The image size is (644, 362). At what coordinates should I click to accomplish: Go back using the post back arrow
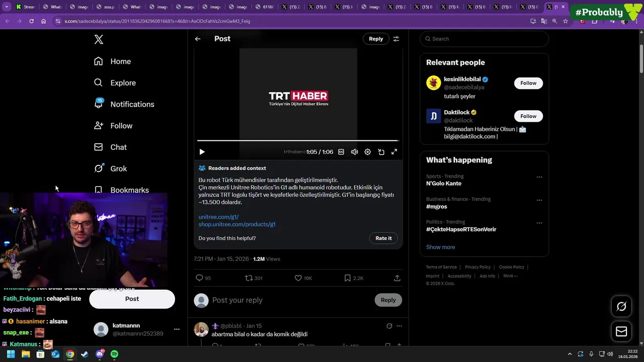198,39
